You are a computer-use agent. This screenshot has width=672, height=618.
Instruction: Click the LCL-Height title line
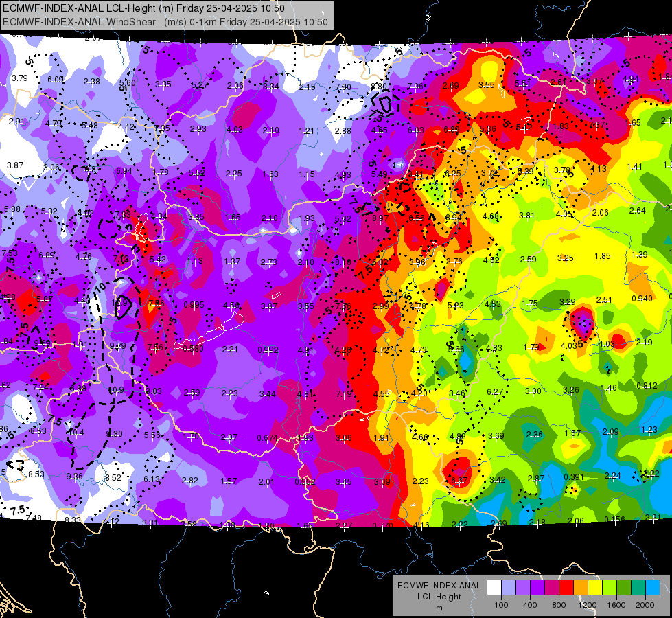coord(143,8)
